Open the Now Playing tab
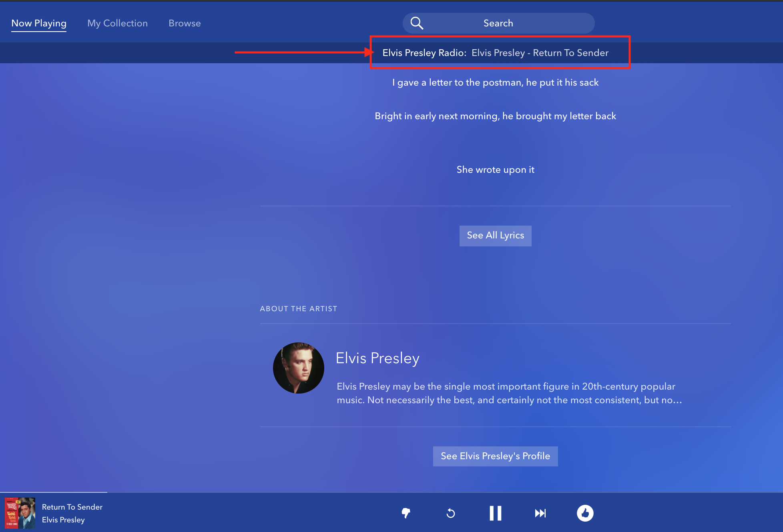This screenshot has width=783, height=532. (x=39, y=23)
